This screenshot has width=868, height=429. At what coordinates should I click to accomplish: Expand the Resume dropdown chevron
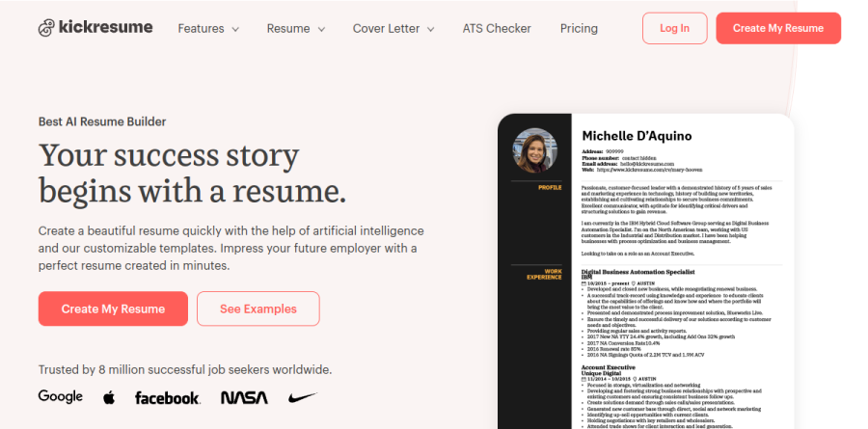point(321,29)
